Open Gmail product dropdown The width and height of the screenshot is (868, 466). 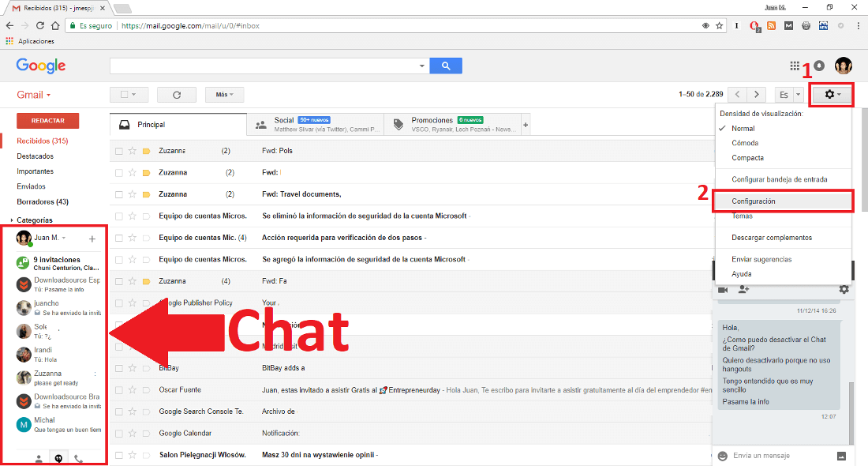(34, 95)
